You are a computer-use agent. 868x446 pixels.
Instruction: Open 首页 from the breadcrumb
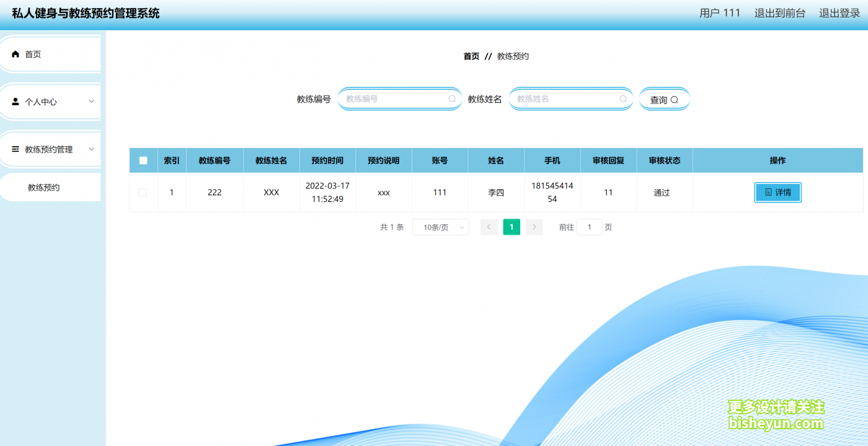pyautogui.click(x=471, y=56)
